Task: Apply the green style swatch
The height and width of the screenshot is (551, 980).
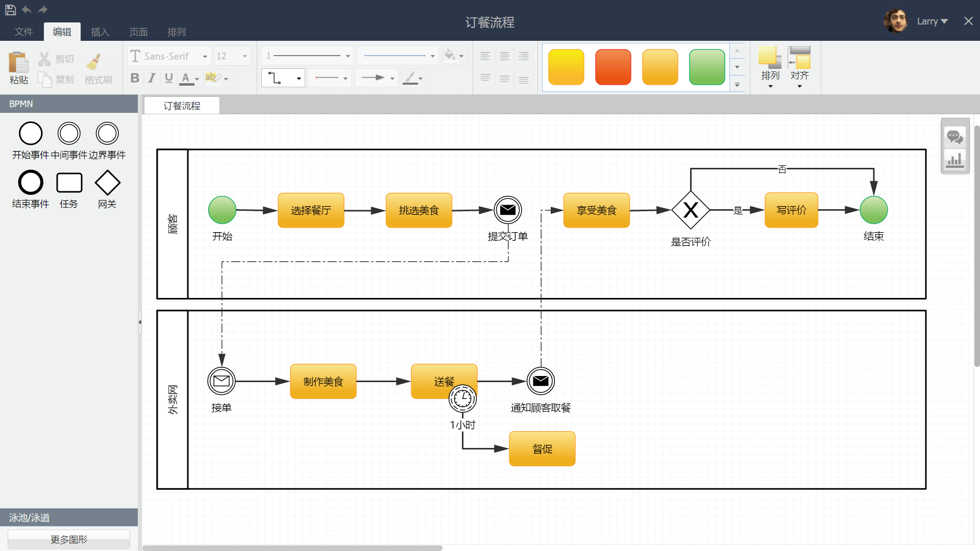Action: point(706,67)
